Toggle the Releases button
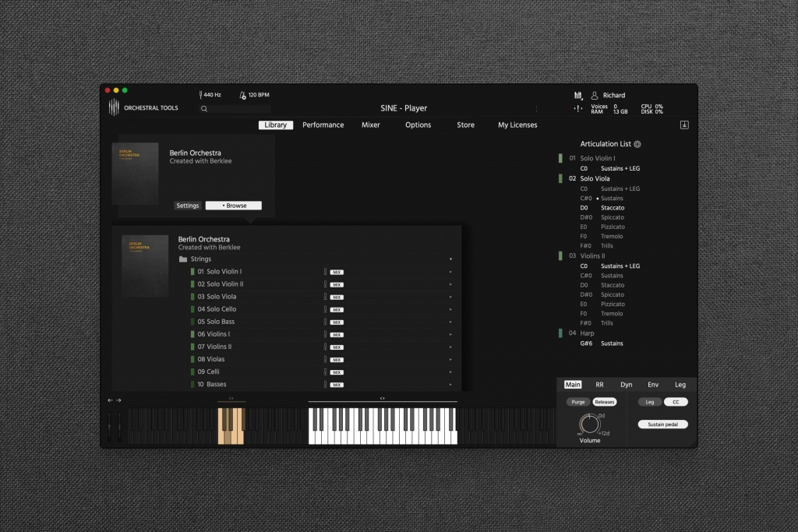This screenshot has height=532, width=798. (x=605, y=402)
